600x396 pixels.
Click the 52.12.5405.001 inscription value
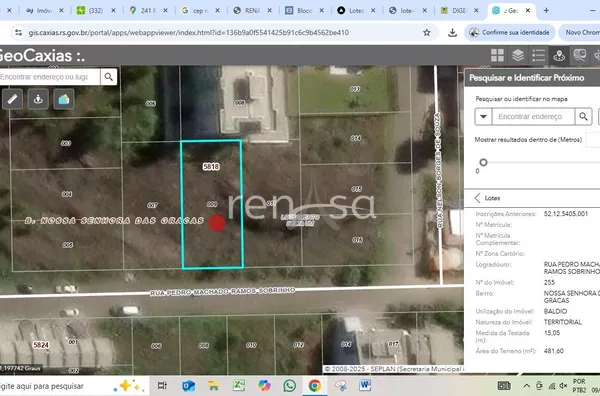point(566,213)
